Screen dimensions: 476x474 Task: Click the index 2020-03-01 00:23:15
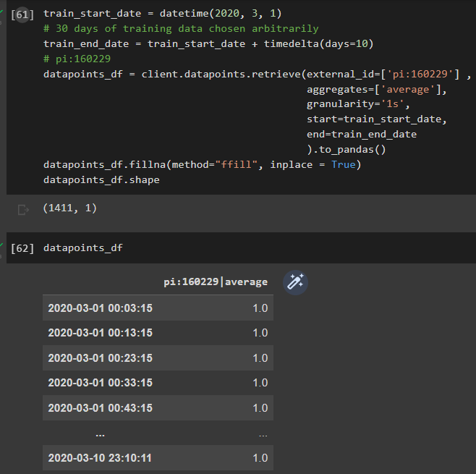[100, 358]
